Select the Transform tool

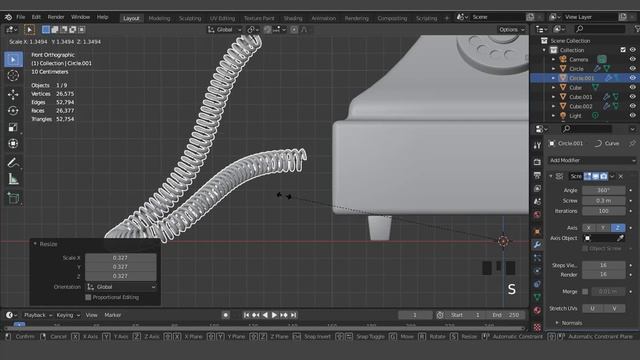(13, 143)
